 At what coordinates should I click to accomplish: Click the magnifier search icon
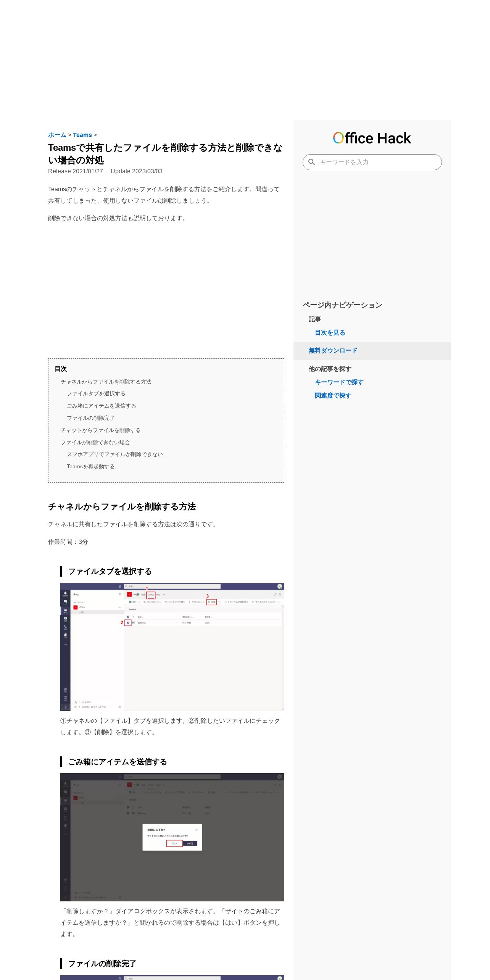click(311, 162)
